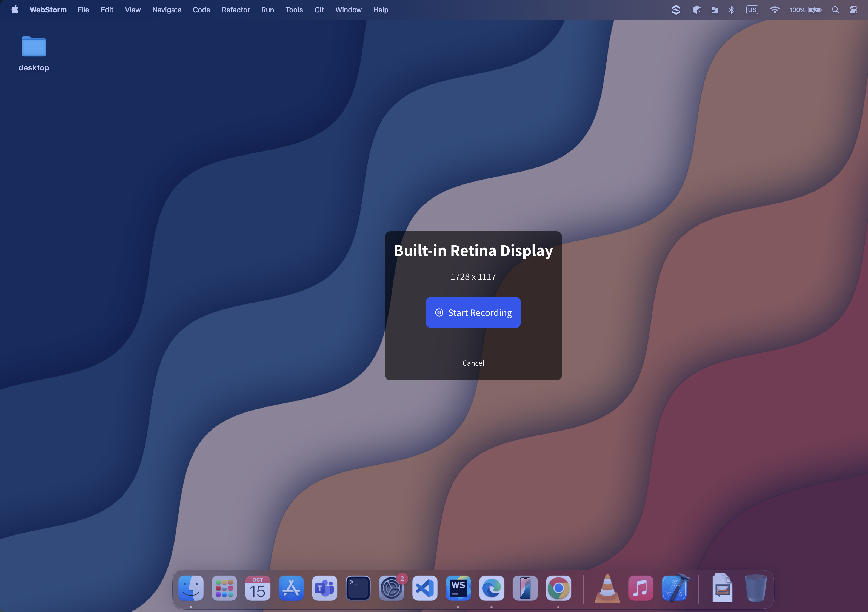Open the Terminal dock icon

tap(358, 588)
